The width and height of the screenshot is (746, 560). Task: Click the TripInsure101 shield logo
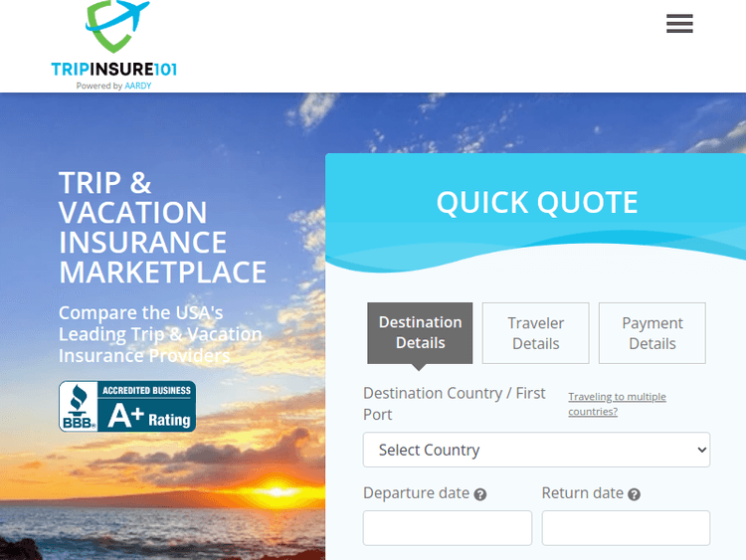coord(114,28)
